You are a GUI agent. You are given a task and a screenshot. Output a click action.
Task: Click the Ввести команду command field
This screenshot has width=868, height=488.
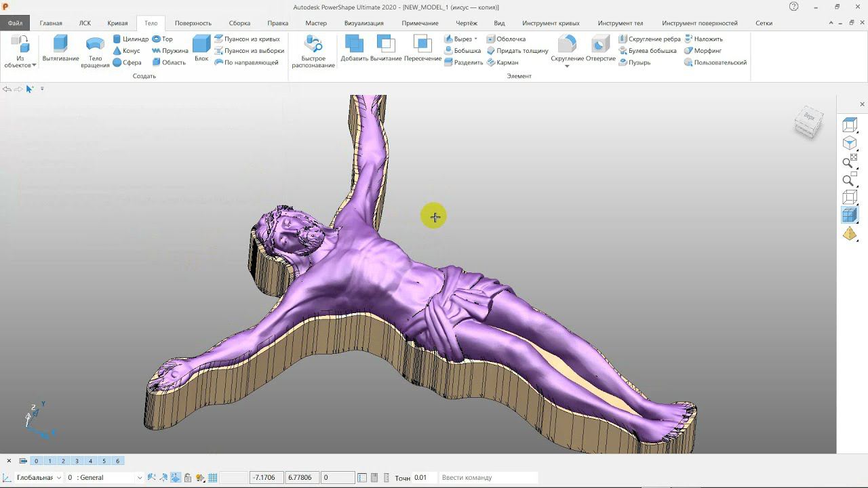[x=488, y=478]
